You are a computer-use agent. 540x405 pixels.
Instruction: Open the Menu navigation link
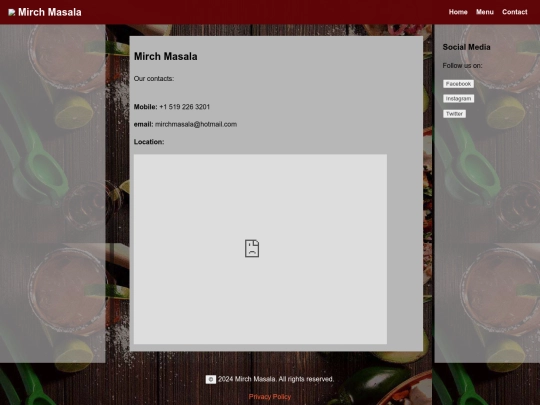485,12
